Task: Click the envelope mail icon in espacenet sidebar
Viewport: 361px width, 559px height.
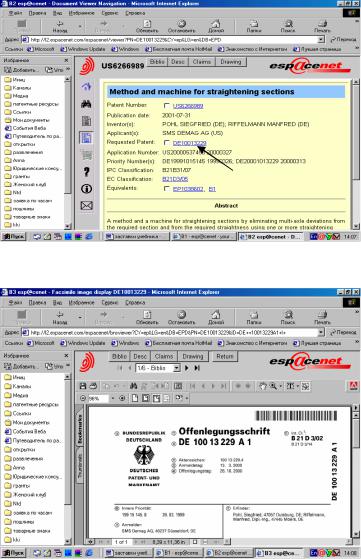Action: [x=86, y=205]
